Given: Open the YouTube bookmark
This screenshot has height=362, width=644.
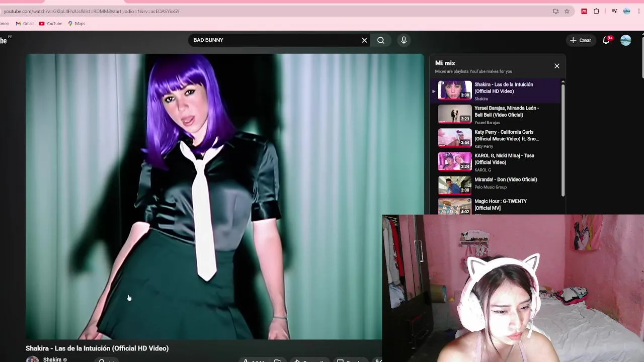Looking at the screenshot, I should (x=50, y=24).
